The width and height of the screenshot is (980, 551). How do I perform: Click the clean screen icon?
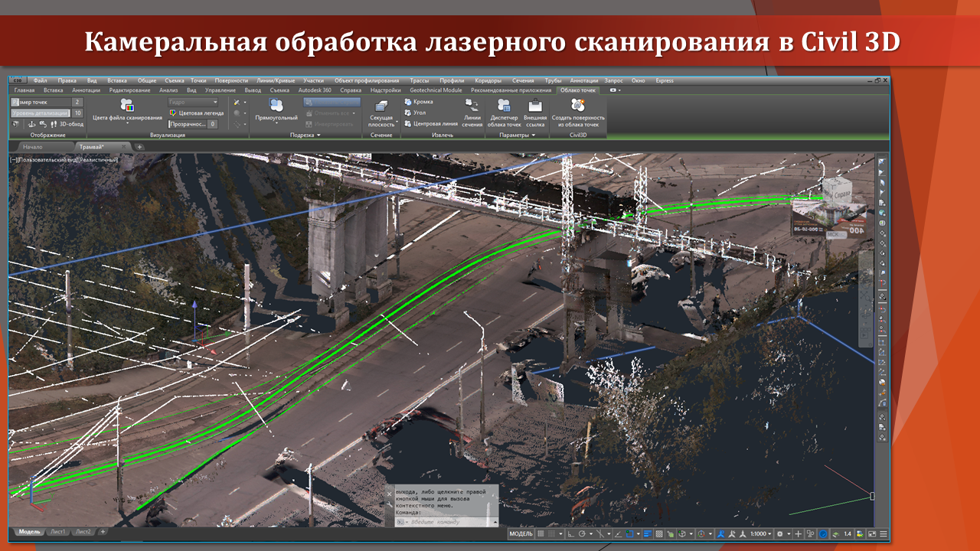pyautogui.click(x=871, y=533)
